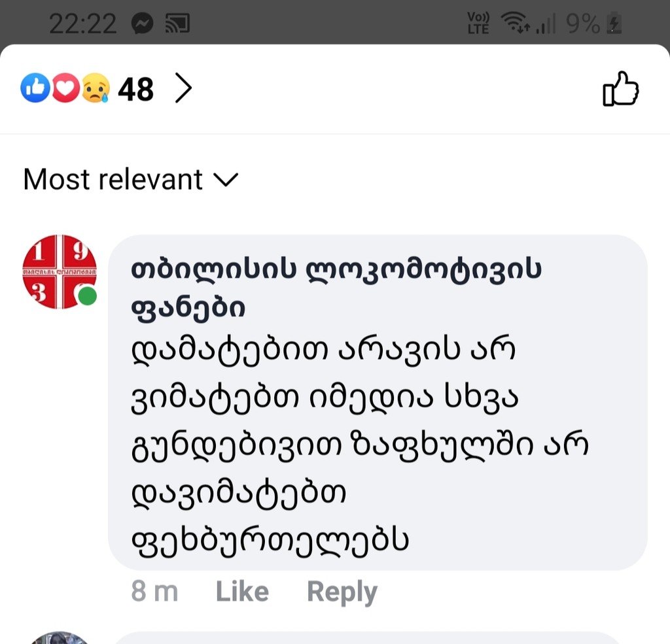670x644 pixels.
Task: Tap the VoLTE indicator in status bar
Action: tap(478, 23)
